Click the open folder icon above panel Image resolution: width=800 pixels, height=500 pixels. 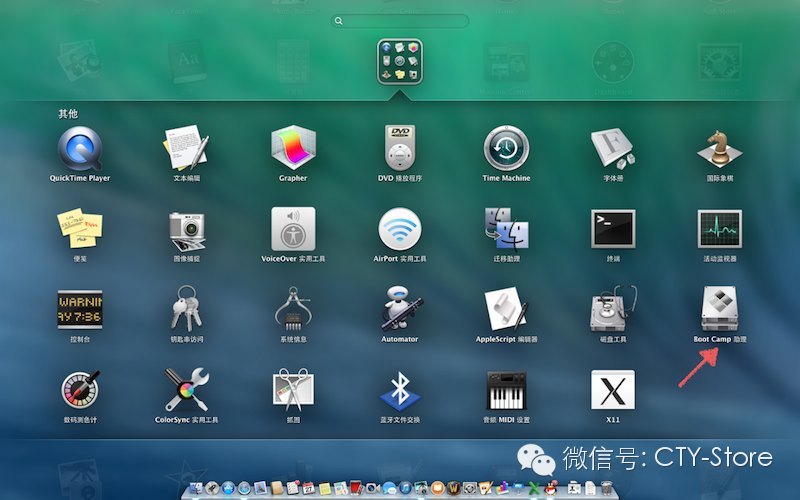click(400, 62)
